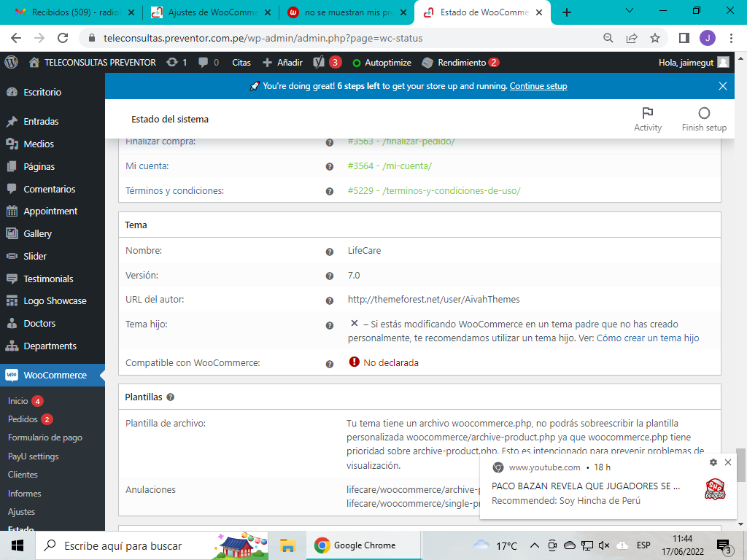Go back to previous page
747x560 pixels.
16,38
